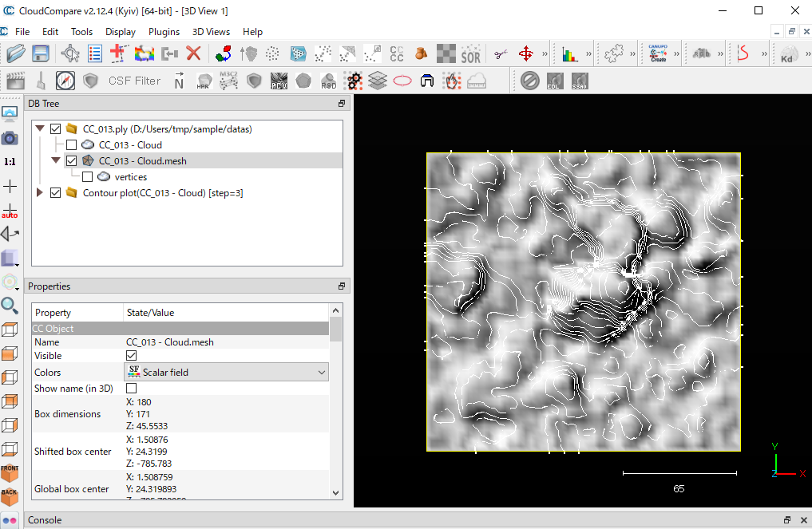Click the M3C2 plugin icon
This screenshot has height=529, width=812.
point(228,81)
